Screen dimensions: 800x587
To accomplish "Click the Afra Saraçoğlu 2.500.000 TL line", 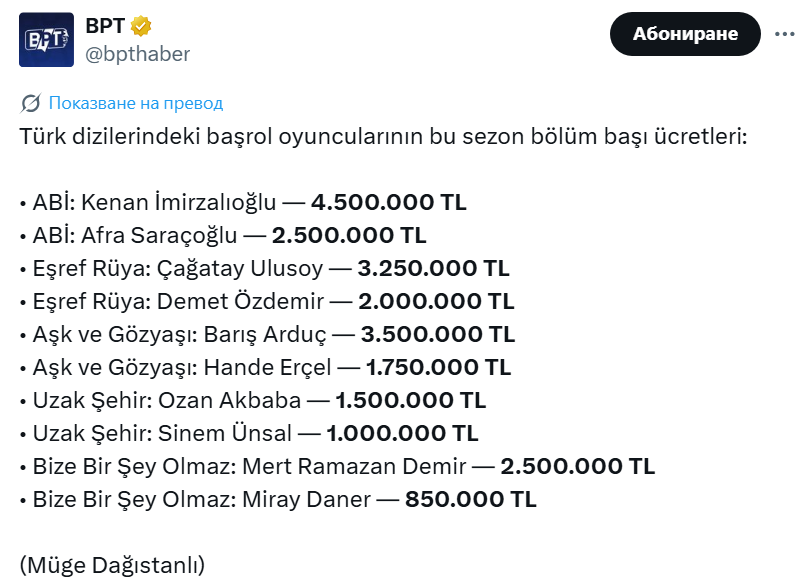I will coord(223,236).
